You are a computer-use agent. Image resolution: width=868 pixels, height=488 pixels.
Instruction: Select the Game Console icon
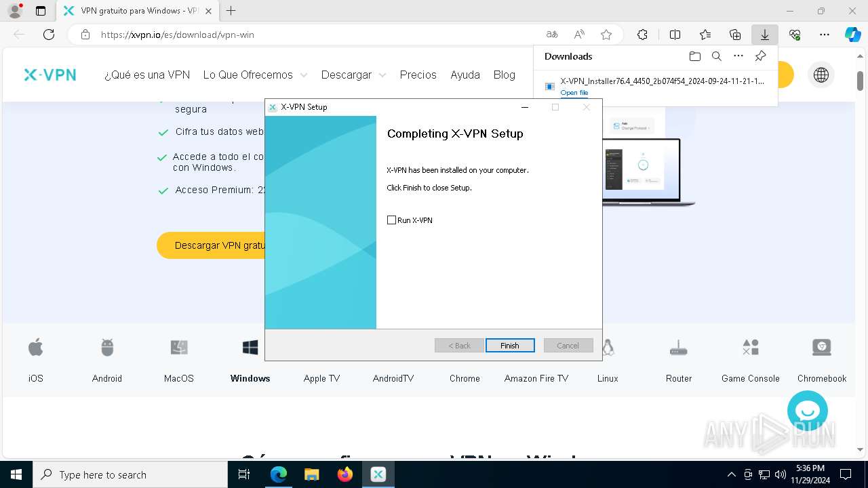(751, 348)
